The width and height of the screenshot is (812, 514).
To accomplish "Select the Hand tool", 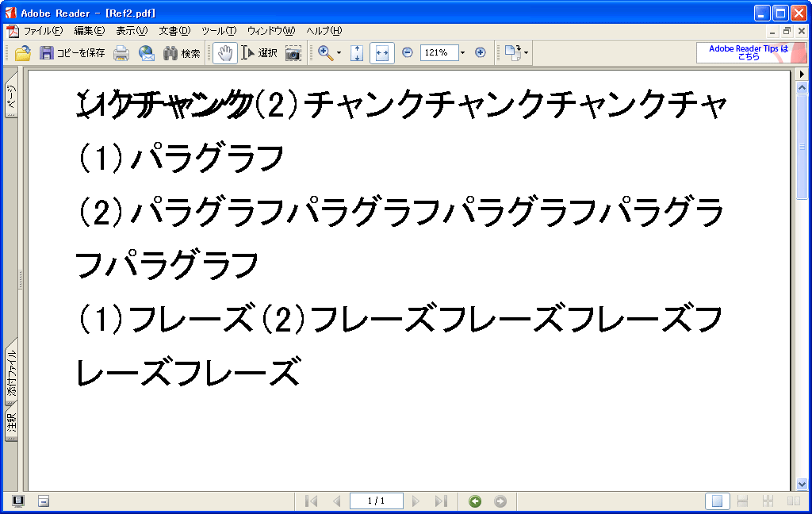I will tap(225, 52).
